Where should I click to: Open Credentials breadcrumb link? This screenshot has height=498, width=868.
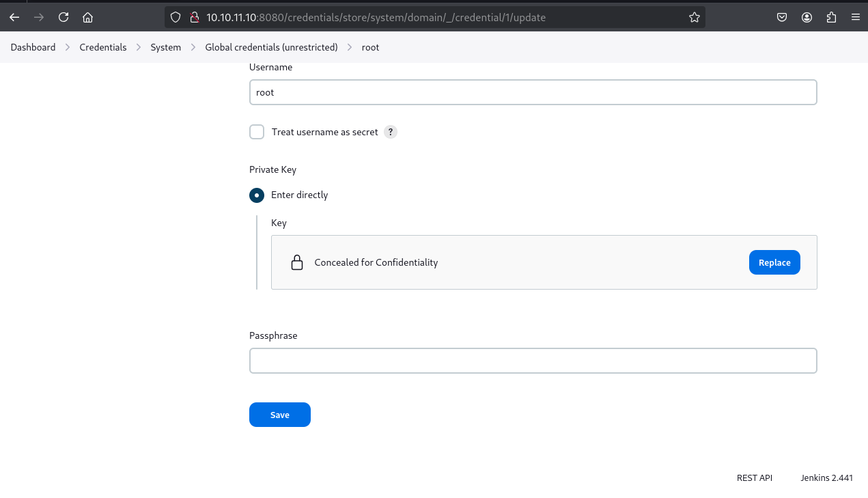point(103,47)
